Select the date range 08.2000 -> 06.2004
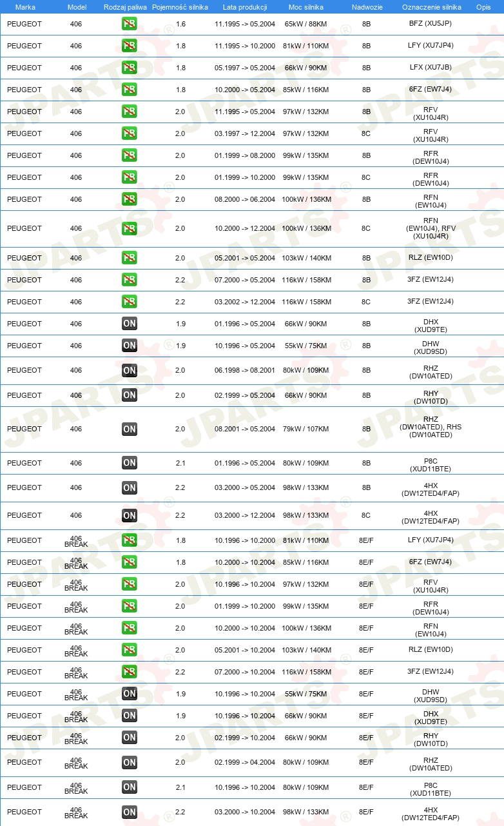504x826 pixels. (245, 199)
